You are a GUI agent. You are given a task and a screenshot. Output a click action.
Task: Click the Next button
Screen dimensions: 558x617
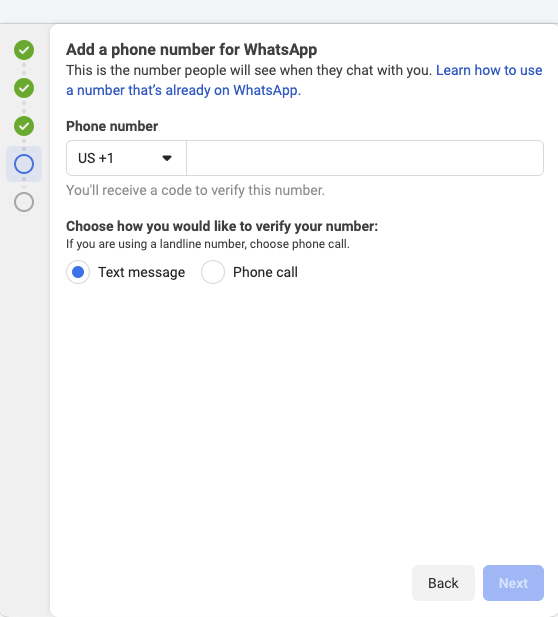point(514,583)
